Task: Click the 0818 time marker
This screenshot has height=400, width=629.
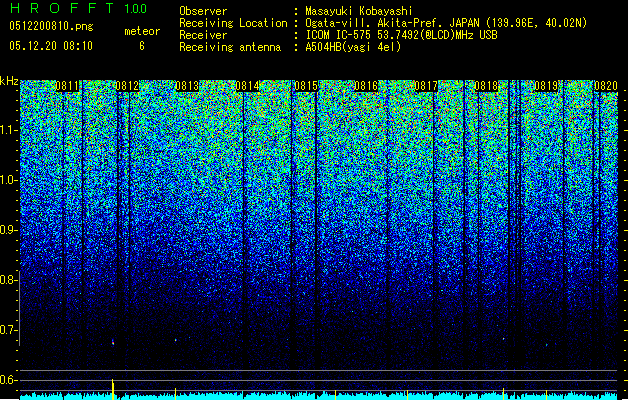Action: (x=486, y=86)
